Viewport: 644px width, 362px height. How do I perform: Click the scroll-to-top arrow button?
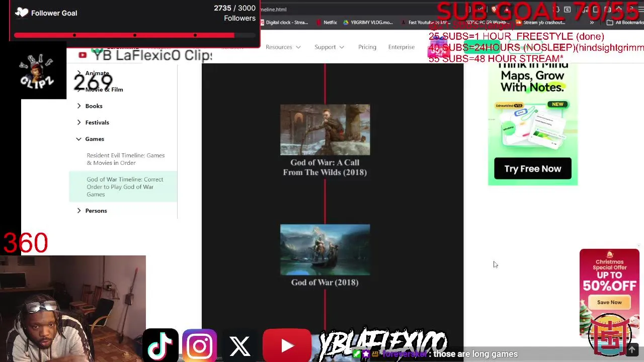[x=632, y=349]
